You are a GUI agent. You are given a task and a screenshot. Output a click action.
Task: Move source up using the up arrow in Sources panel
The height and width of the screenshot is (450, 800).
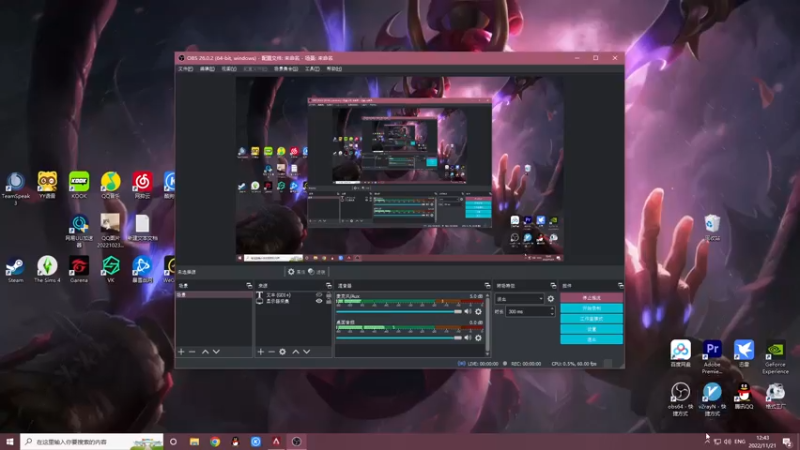click(295, 352)
